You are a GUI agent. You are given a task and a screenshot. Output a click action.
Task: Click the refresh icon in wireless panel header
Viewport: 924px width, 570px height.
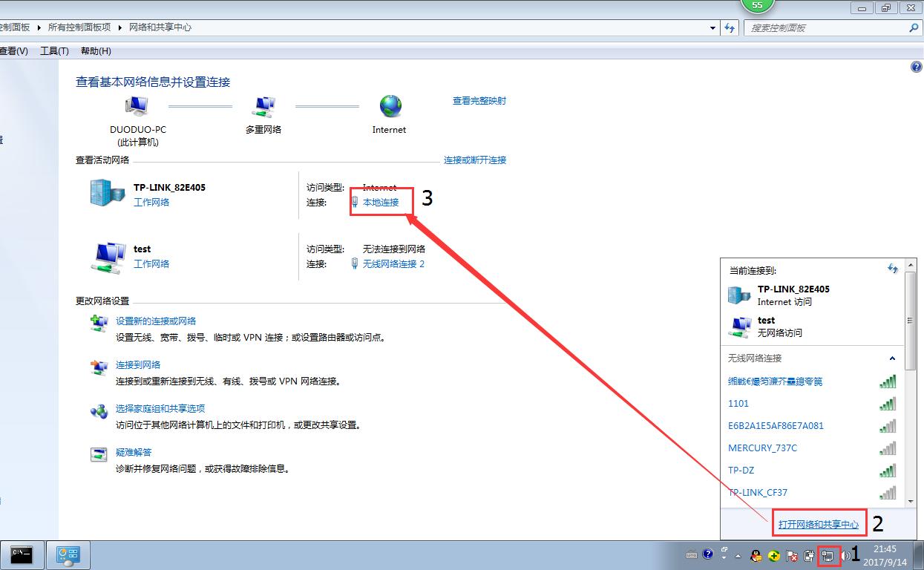tap(892, 269)
